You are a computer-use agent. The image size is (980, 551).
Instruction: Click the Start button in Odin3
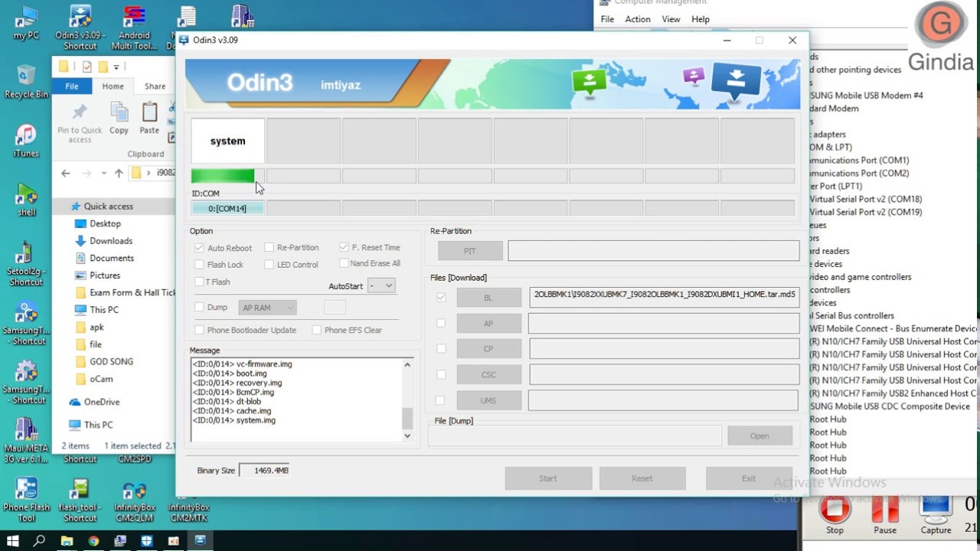548,478
